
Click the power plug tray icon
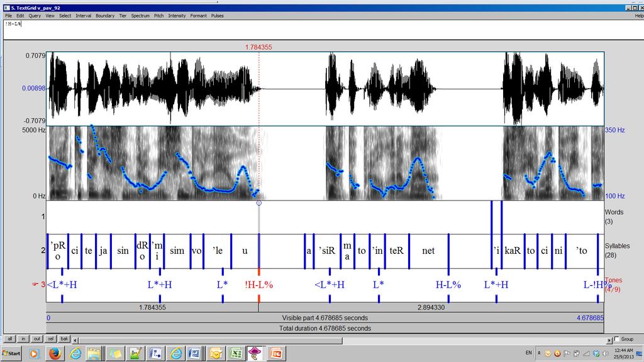(x=577, y=353)
